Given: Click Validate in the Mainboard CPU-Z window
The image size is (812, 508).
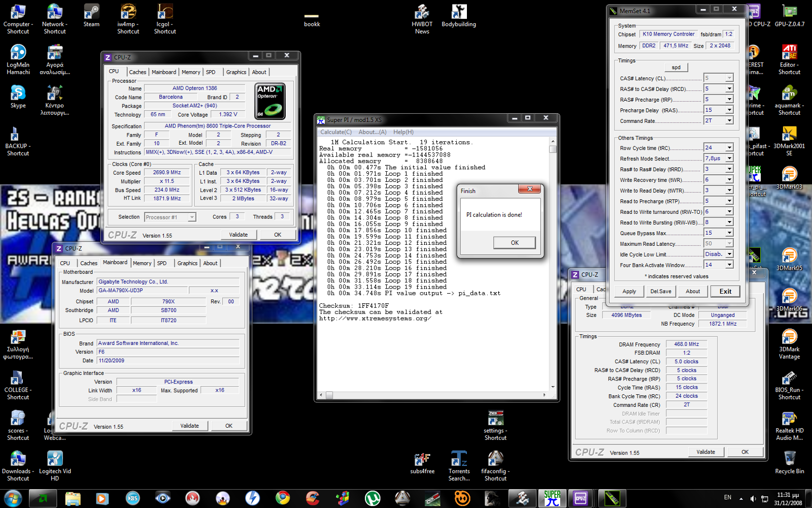Looking at the screenshot, I should pos(190,426).
